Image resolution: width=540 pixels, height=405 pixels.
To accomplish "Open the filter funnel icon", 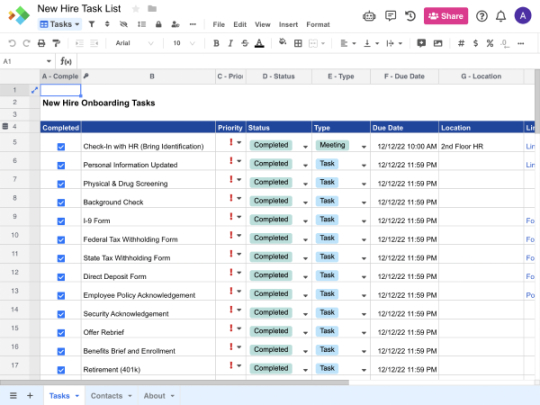I will click(x=92, y=24).
